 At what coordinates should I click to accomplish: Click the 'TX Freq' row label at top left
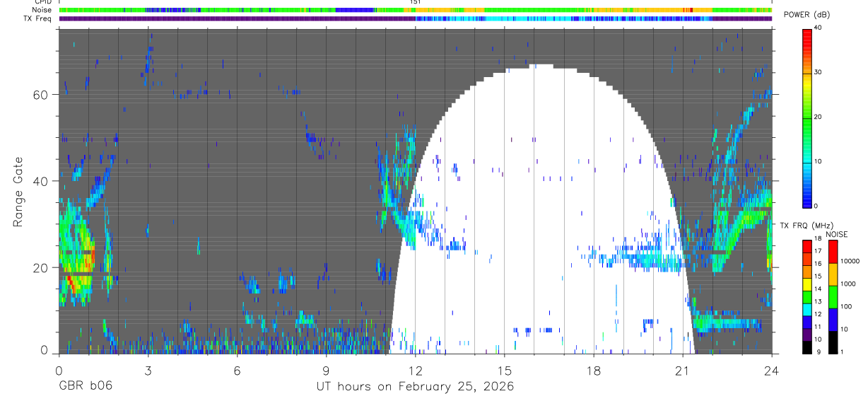(x=37, y=18)
